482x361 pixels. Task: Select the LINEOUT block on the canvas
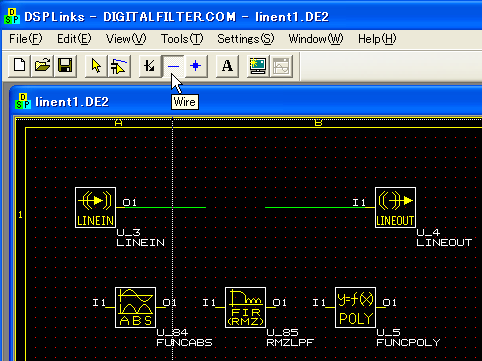[395, 207]
